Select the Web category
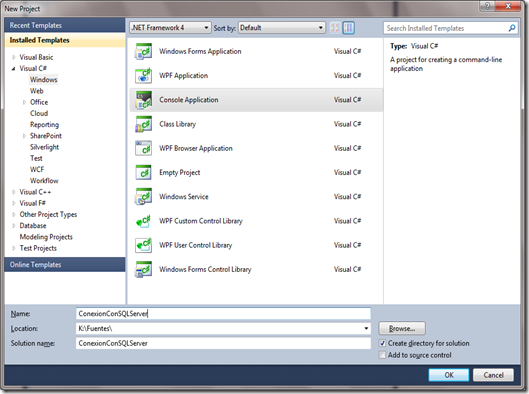Image resolution: width=529 pixels, height=394 pixels. 36,91
